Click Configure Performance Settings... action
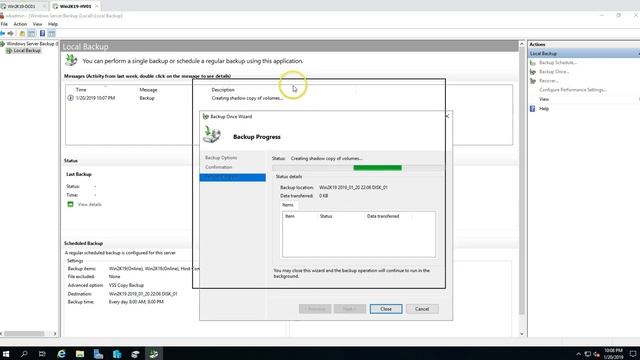640x360 pixels. [573, 90]
